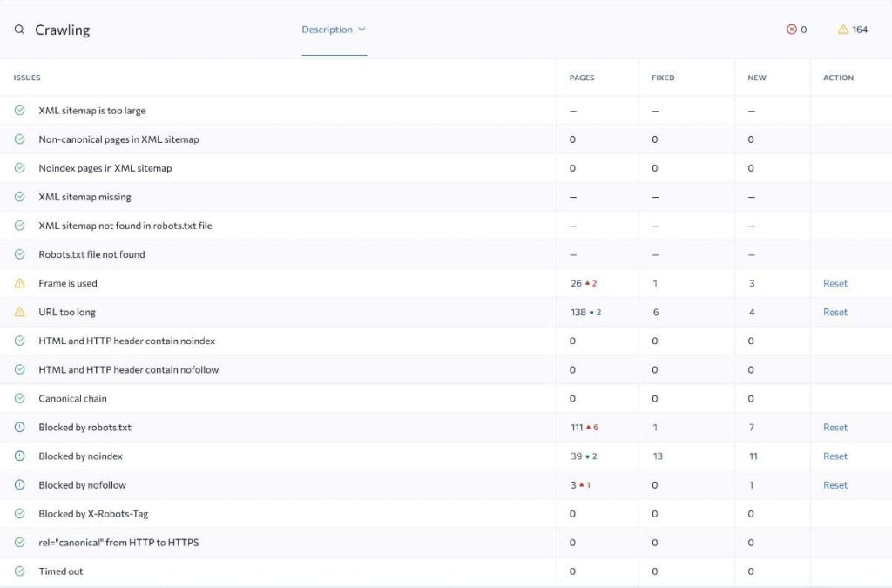The height and width of the screenshot is (588, 892).
Task: Click the Fixed column header
Action: coord(663,78)
